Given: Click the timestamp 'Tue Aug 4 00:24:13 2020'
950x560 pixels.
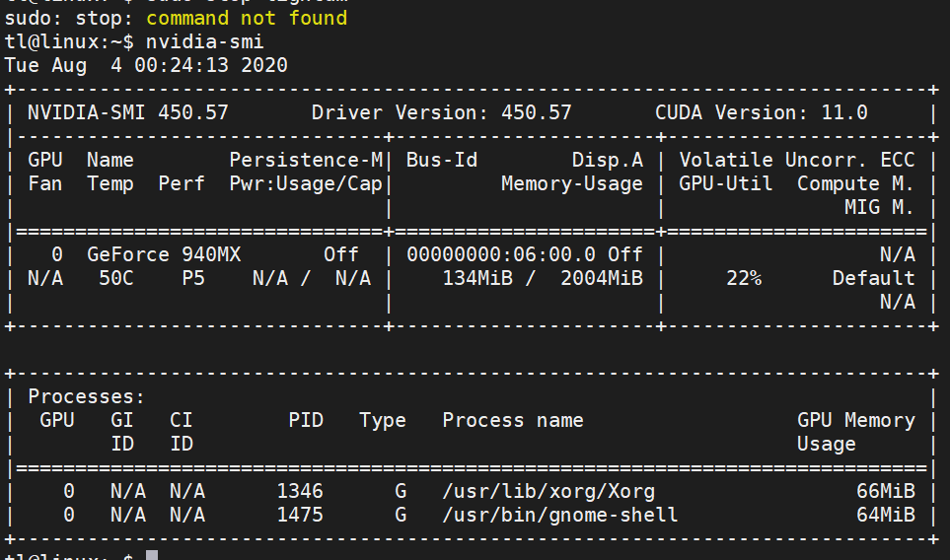Looking at the screenshot, I should pyautogui.click(x=146, y=65).
